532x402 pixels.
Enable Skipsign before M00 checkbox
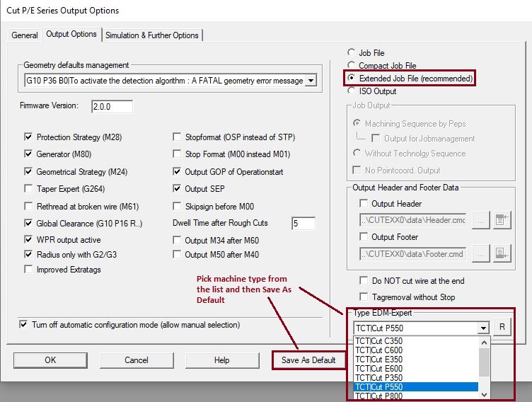(x=177, y=207)
